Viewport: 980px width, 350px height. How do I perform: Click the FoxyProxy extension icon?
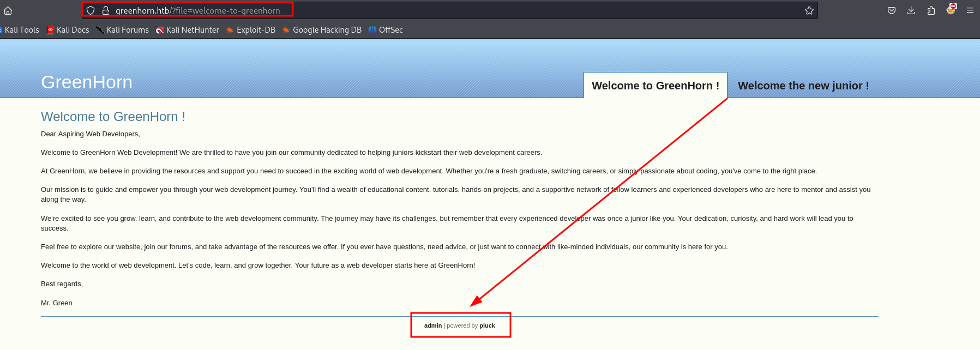coord(951,9)
